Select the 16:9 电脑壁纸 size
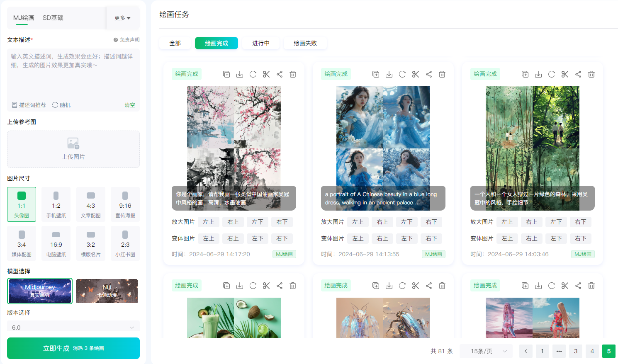 tap(56, 243)
